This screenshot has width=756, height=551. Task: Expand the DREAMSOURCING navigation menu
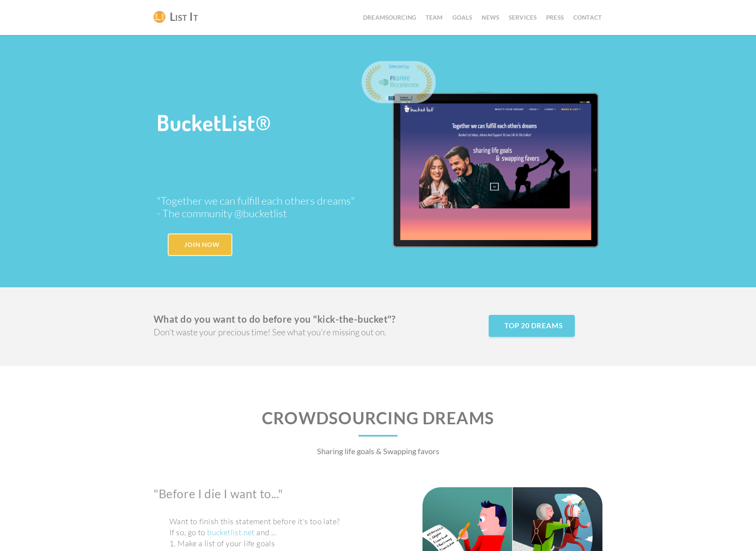click(x=389, y=17)
